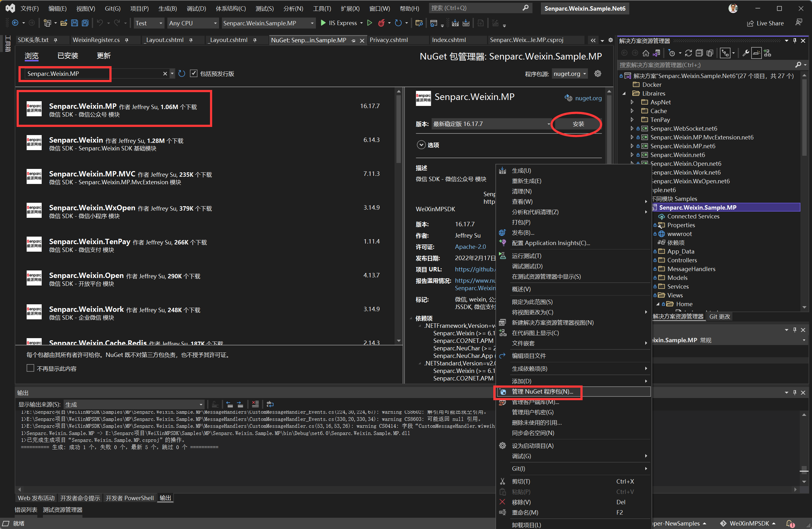Click the Save All toolbar icon
The image size is (812, 529).
[85, 23]
